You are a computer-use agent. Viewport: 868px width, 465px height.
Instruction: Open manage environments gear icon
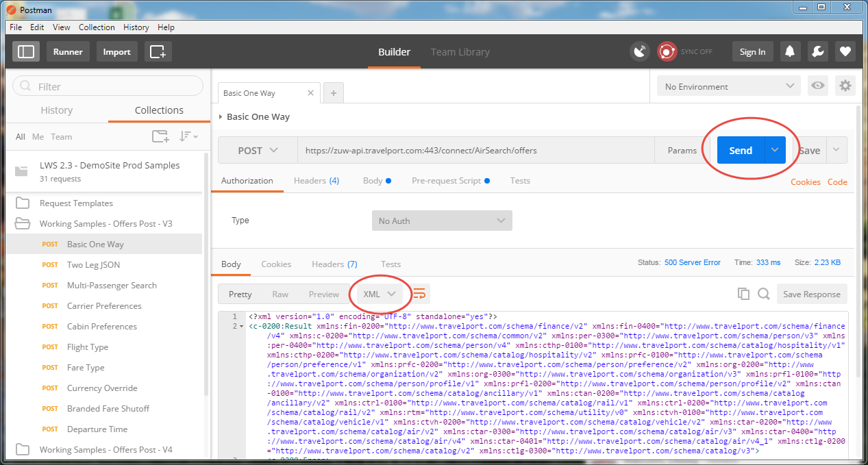[x=845, y=86]
